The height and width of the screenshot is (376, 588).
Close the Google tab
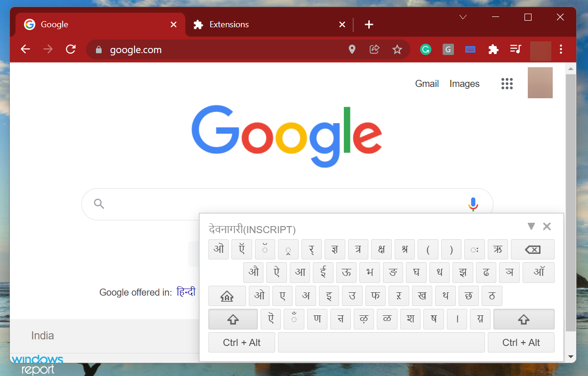coord(174,24)
